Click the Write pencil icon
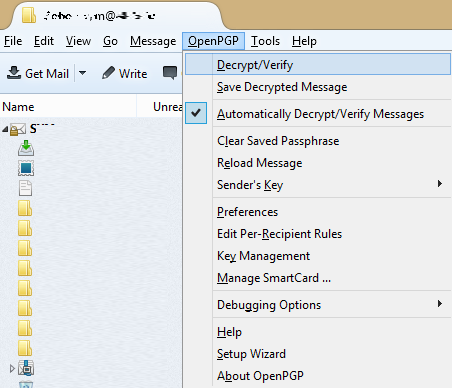This screenshot has width=452, height=388. [x=108, y=72]
